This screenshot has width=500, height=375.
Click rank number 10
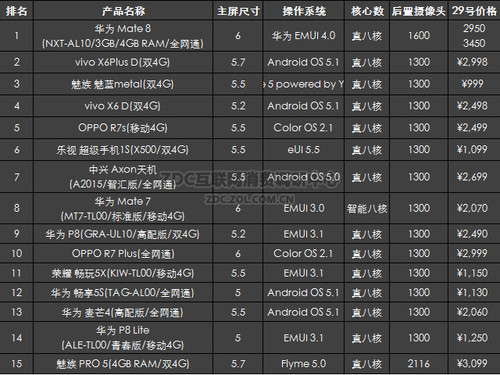click(17, 254)
